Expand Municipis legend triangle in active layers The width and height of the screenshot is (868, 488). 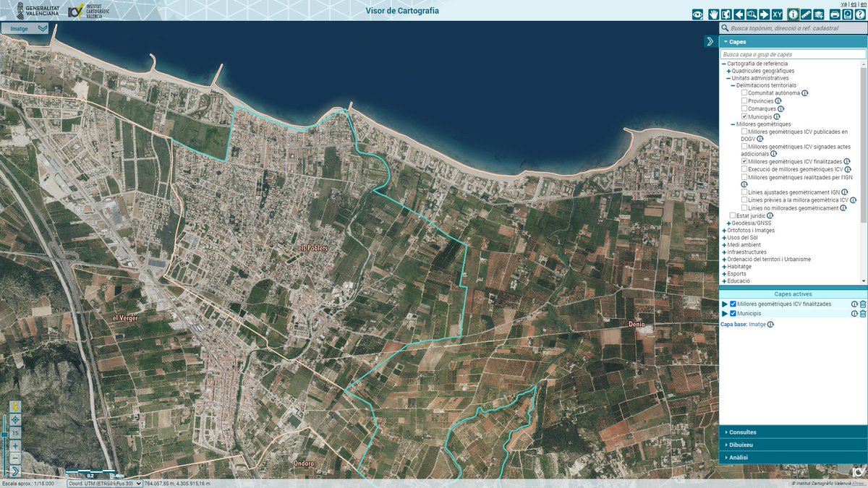pos(725,313)
